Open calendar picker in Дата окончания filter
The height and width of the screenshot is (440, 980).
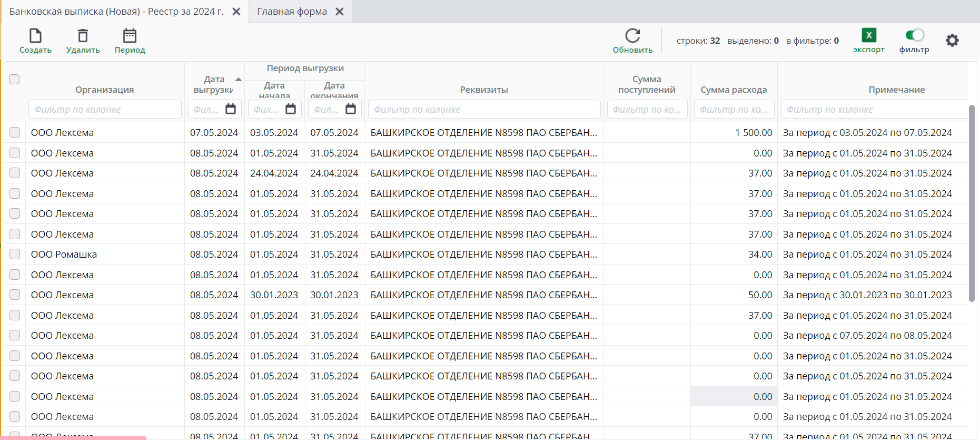click(351, 109)
